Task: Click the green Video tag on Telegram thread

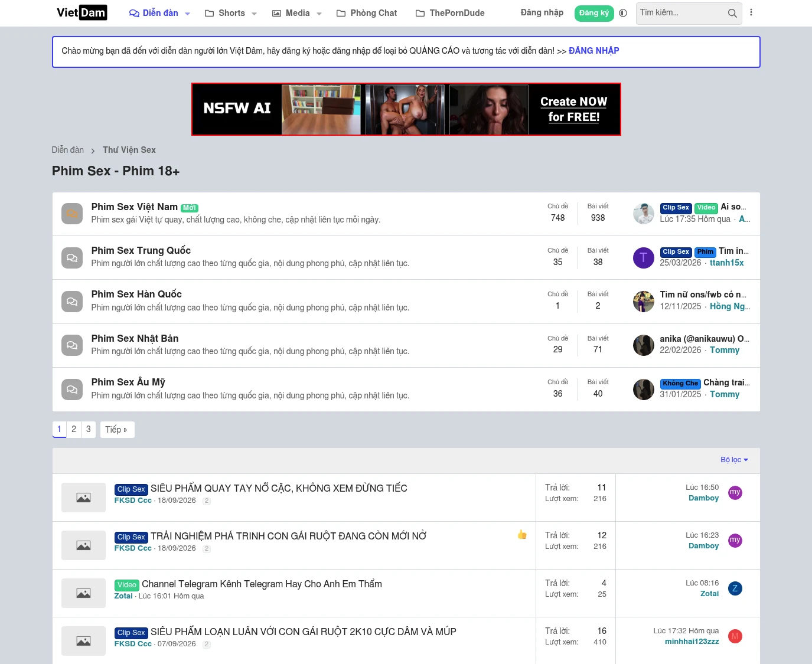Action: coord(126,585)
